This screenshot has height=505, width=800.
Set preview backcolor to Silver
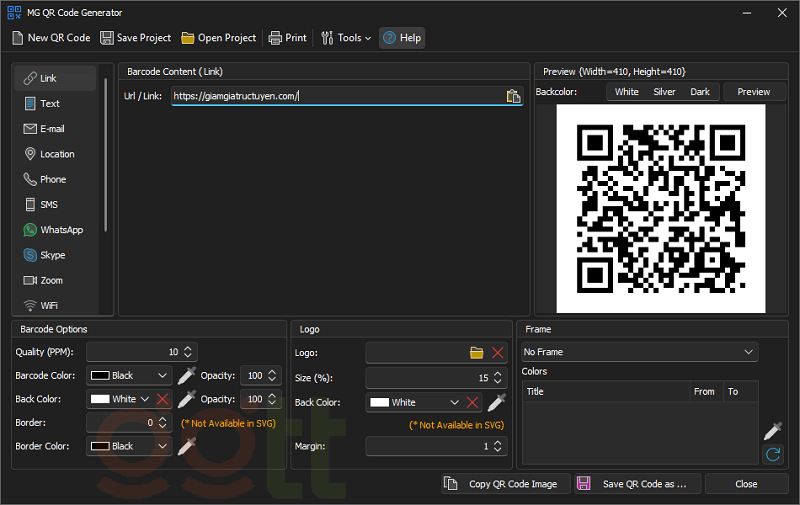[x=664, y=92]
